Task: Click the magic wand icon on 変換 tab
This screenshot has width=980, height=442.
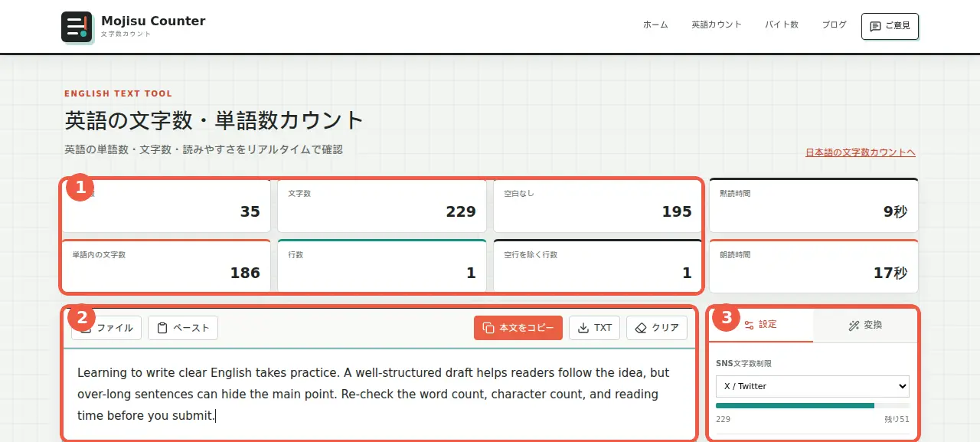Action: coord(854,326)
